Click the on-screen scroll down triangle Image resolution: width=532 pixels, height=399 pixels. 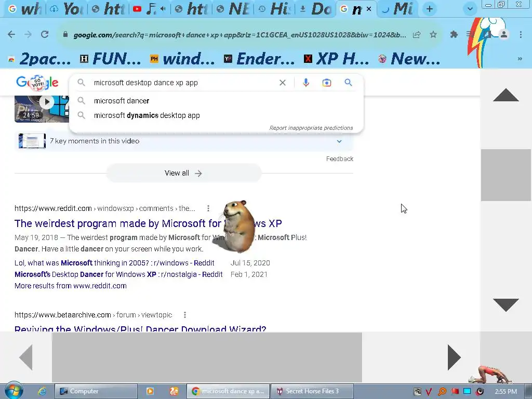pos(506,304)
